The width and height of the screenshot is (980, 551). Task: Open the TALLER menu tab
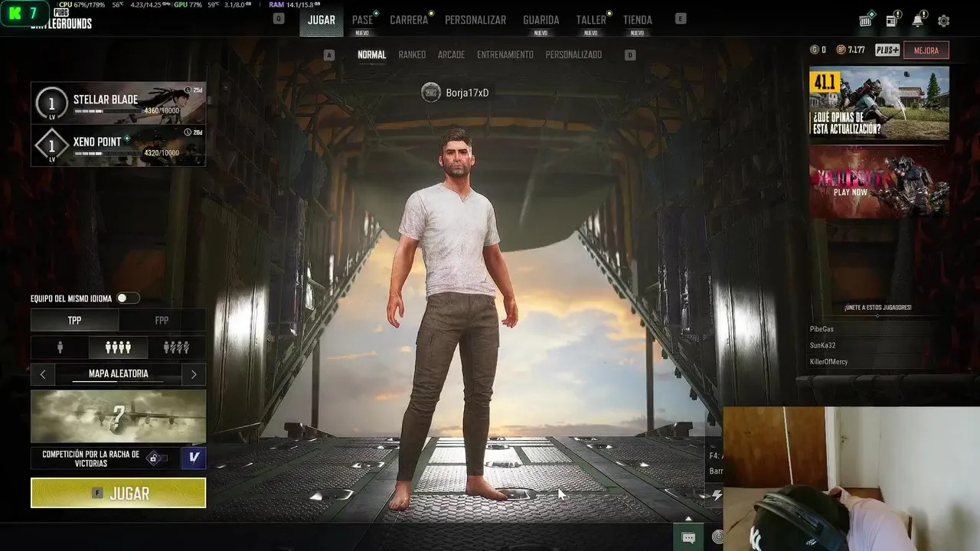coord(591,21)
